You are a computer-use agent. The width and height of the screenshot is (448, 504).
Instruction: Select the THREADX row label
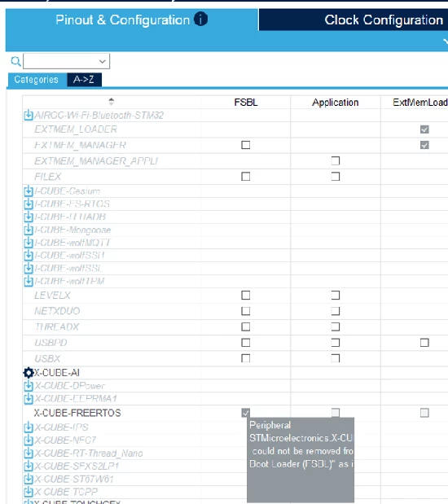point(57,327)
